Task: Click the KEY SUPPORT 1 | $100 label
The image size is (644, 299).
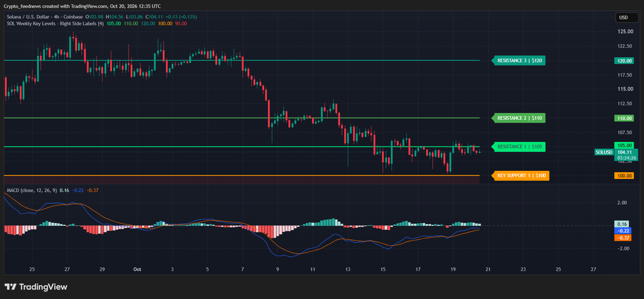Action: click(x=520, y=175)
